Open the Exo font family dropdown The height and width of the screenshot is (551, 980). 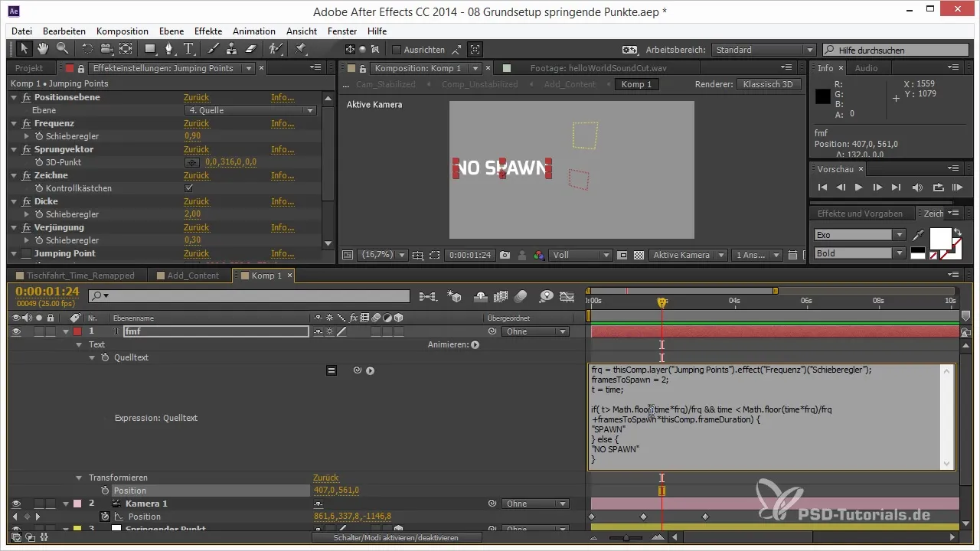860,235
